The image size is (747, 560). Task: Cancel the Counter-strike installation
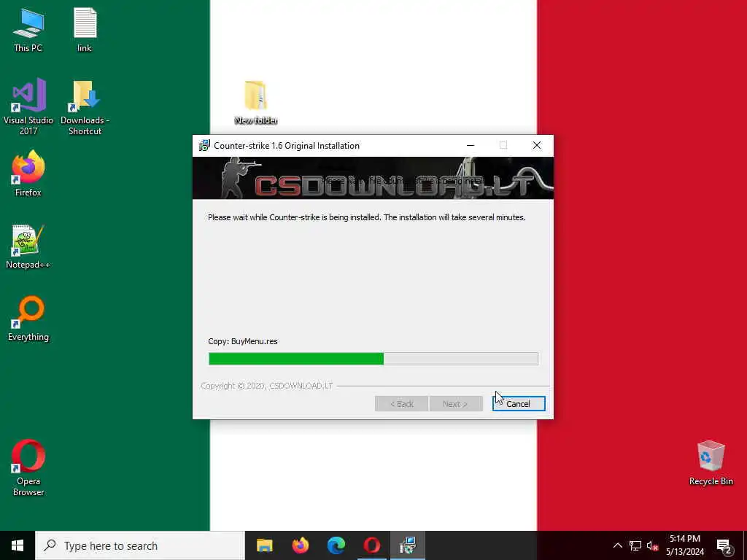click(519, 404)
